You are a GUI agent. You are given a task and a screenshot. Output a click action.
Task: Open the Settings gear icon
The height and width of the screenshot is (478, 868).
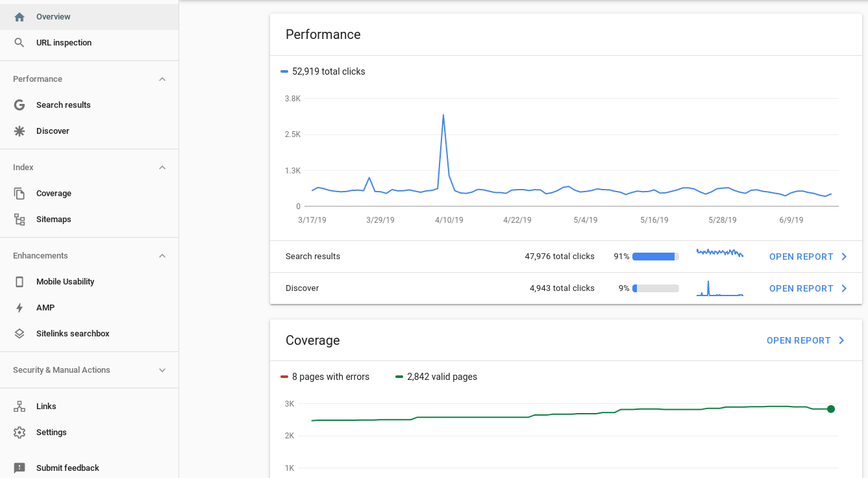19,432
